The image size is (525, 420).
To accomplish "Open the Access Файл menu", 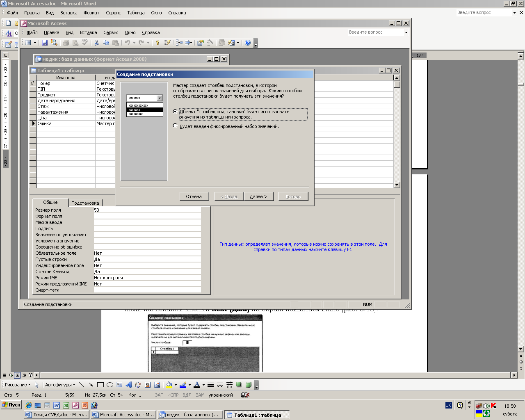I will pos(32,32).
